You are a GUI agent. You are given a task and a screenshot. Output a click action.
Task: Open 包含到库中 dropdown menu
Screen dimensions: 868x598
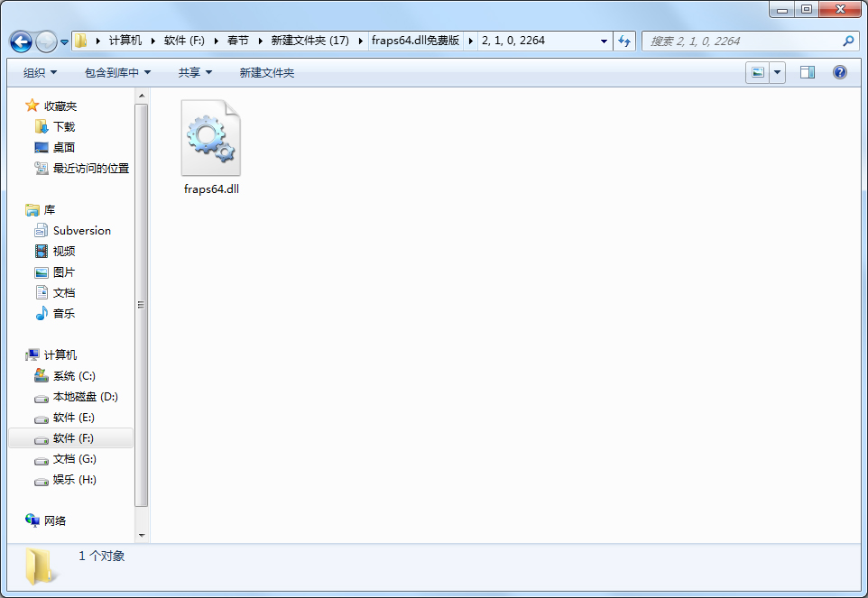click(x=117, y=72)
